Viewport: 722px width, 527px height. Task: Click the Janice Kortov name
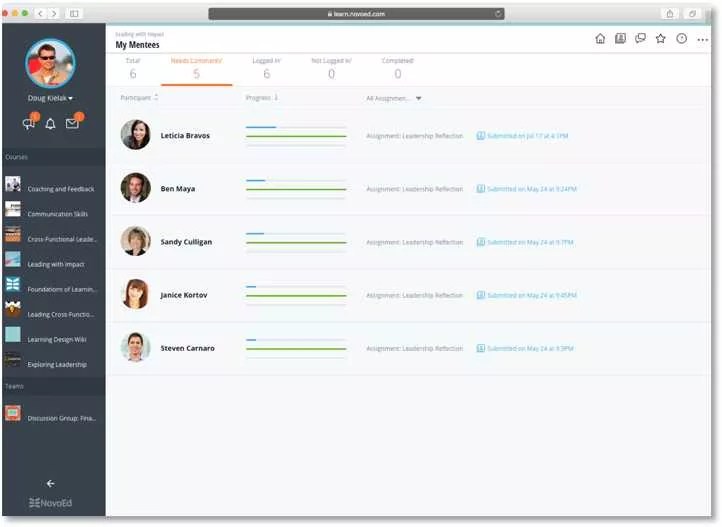(x=184, y=295)
